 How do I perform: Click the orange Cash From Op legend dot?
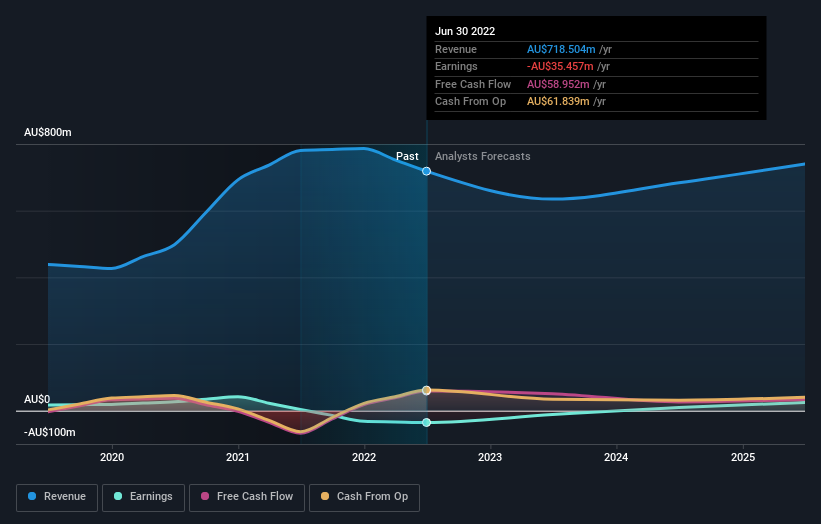325,496
